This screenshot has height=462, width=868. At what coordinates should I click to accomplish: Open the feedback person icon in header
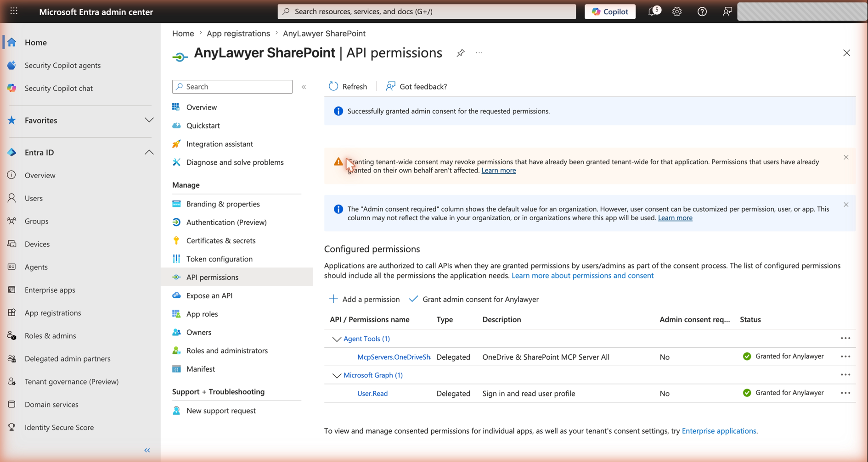727,12
